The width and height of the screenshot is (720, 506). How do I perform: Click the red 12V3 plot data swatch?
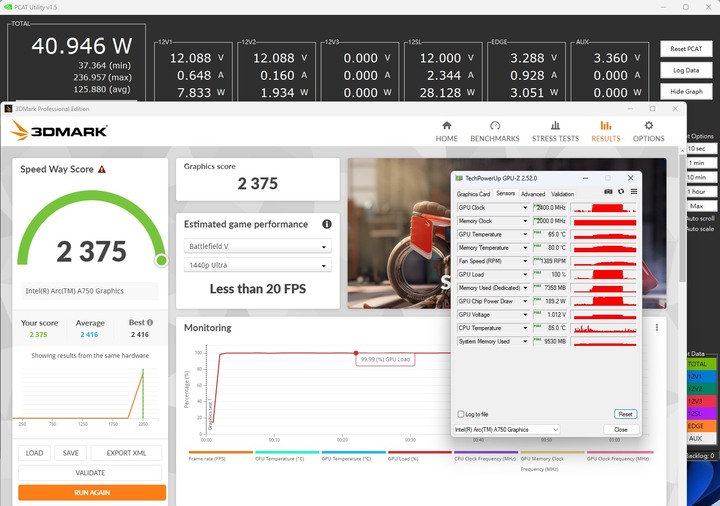701,401
